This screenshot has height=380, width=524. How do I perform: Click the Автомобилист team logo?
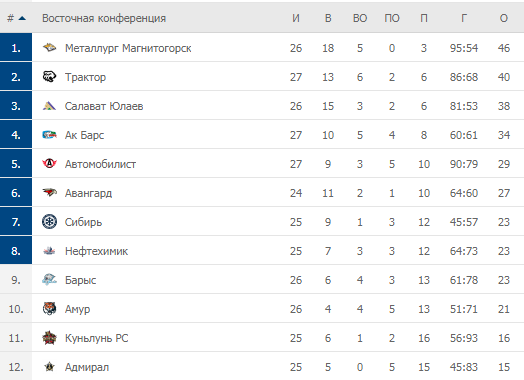(49, 164)
